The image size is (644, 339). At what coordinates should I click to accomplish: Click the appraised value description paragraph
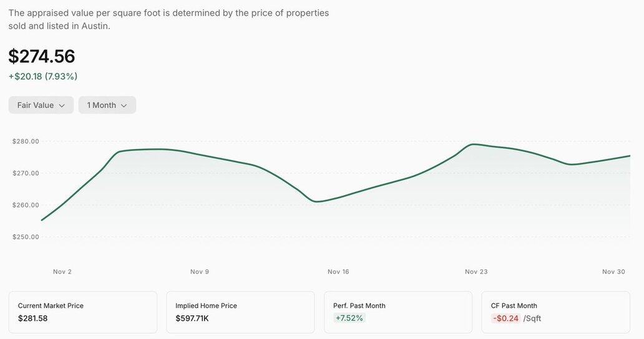[168, 19]
